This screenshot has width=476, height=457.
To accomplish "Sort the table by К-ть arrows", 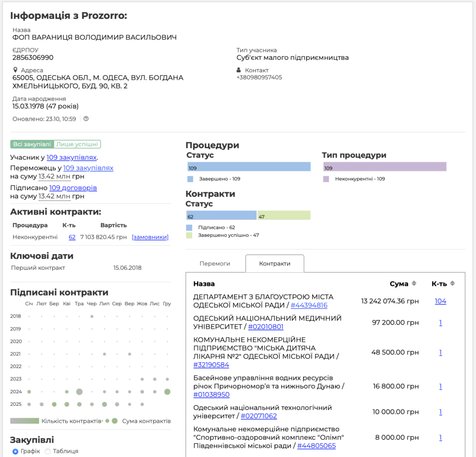I will tap(453, 284).
